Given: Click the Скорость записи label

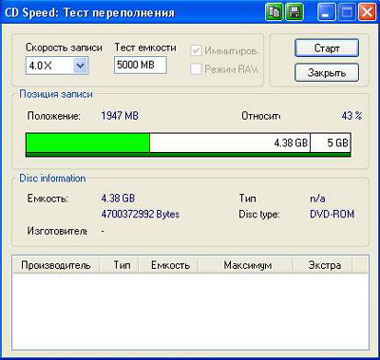Looking at the screenshot, I should pos(64,47).
